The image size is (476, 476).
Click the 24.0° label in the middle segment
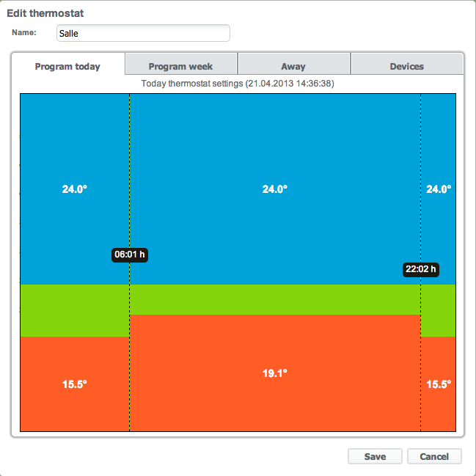pyautogui.click(x=274, y=188)
